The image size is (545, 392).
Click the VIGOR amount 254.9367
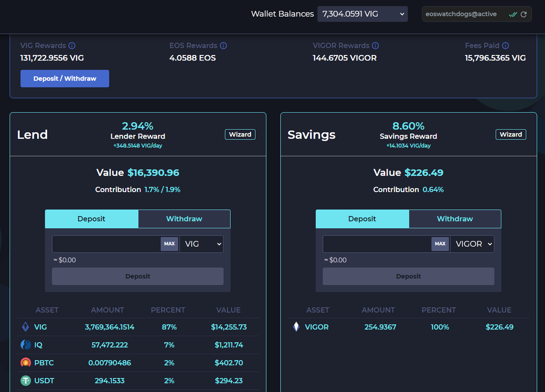pos(380,327)
